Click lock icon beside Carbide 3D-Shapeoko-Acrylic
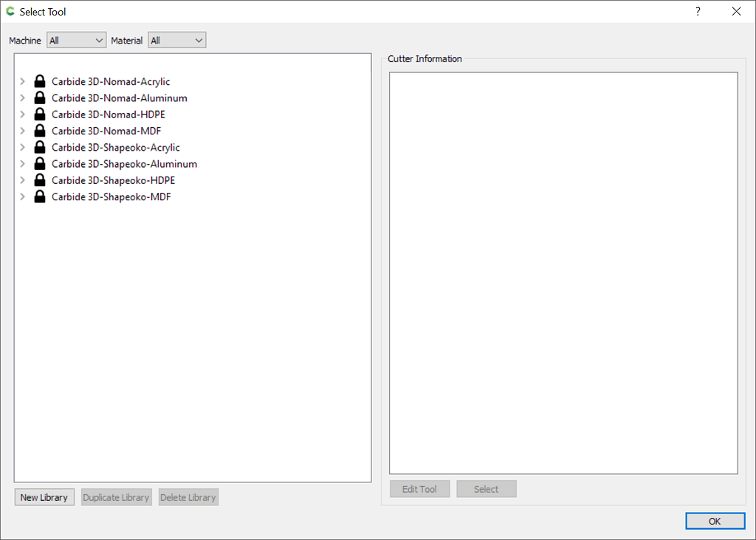 (x=40, y=147)
